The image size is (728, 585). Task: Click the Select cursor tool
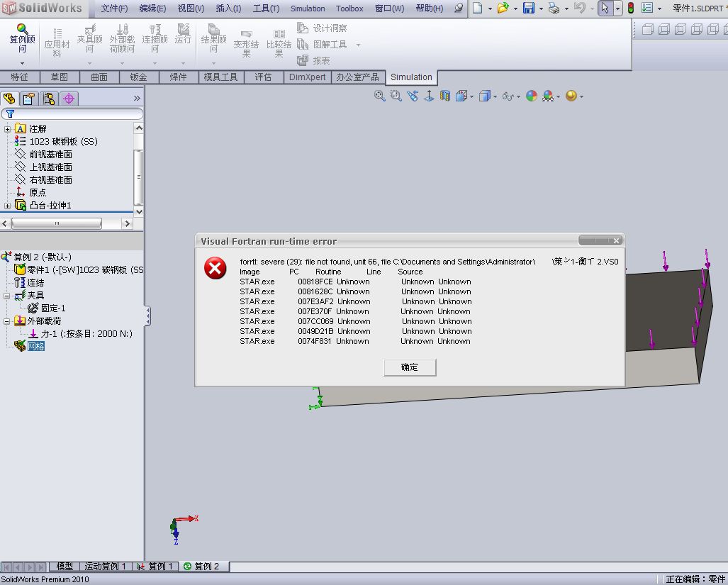click(x=605, y=8)
